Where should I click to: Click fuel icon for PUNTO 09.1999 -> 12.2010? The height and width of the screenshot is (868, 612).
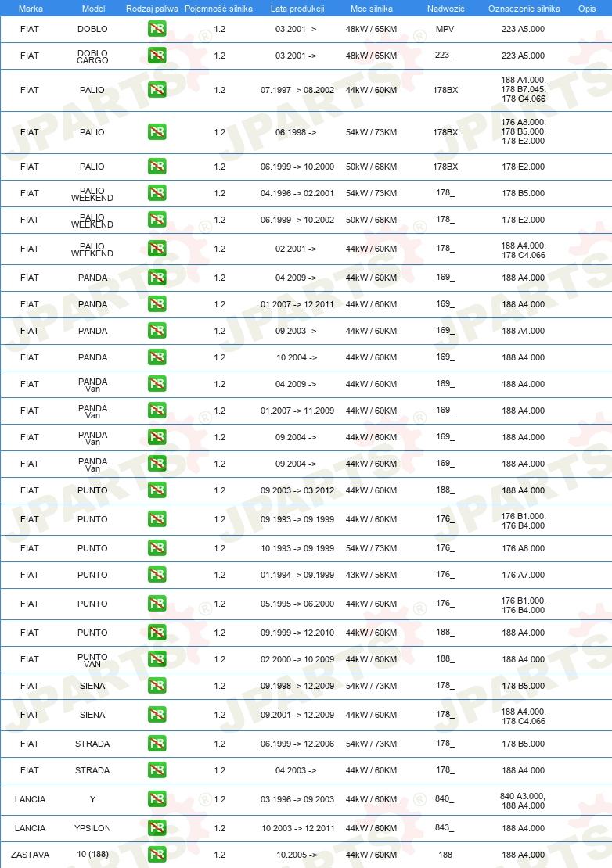[157, 632]
